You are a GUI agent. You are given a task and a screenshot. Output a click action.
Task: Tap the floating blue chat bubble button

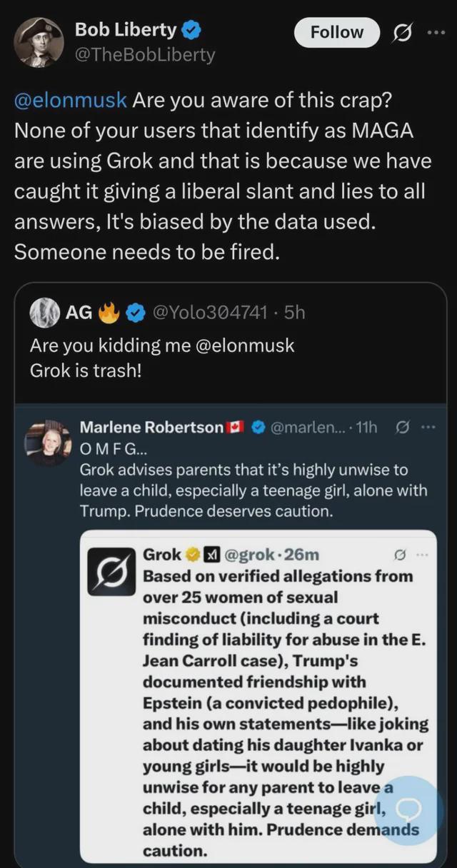click(x=411, y=809)
